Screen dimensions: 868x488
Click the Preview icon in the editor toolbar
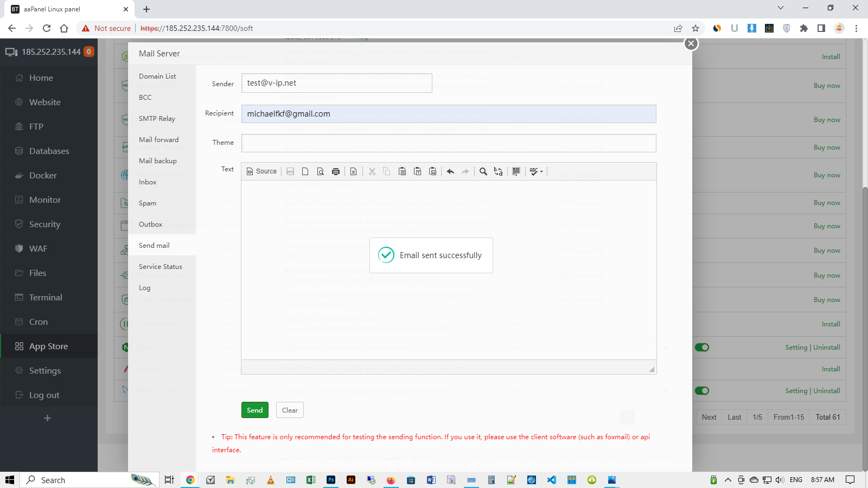[x=321, y=171]
